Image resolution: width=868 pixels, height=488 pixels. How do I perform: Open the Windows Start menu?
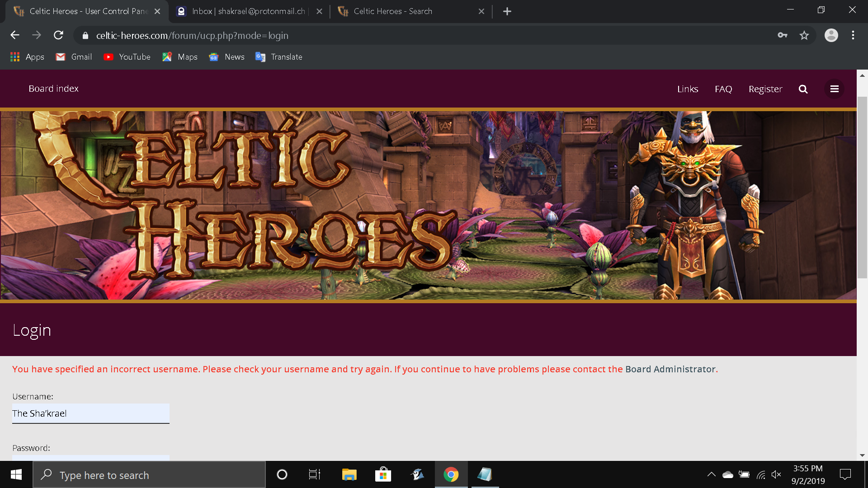tap(16, 474)
